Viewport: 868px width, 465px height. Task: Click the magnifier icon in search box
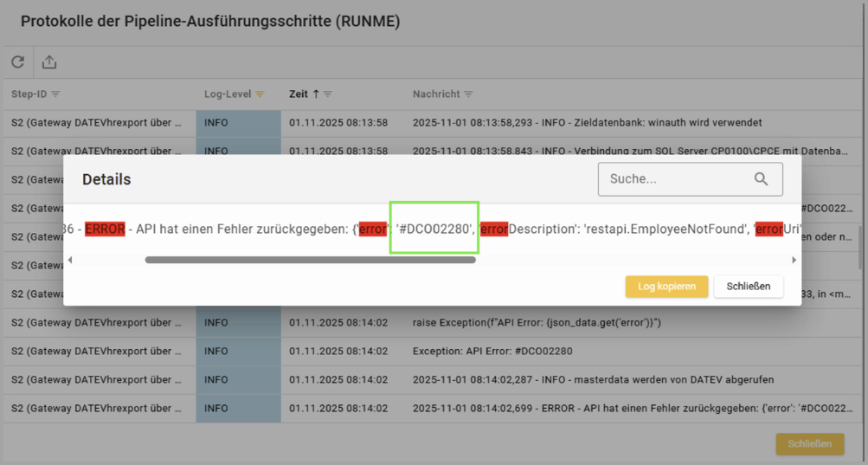click(761, 179)
